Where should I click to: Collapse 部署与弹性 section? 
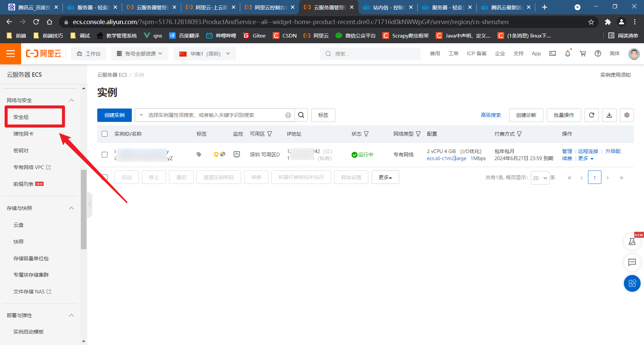[71, 316]
